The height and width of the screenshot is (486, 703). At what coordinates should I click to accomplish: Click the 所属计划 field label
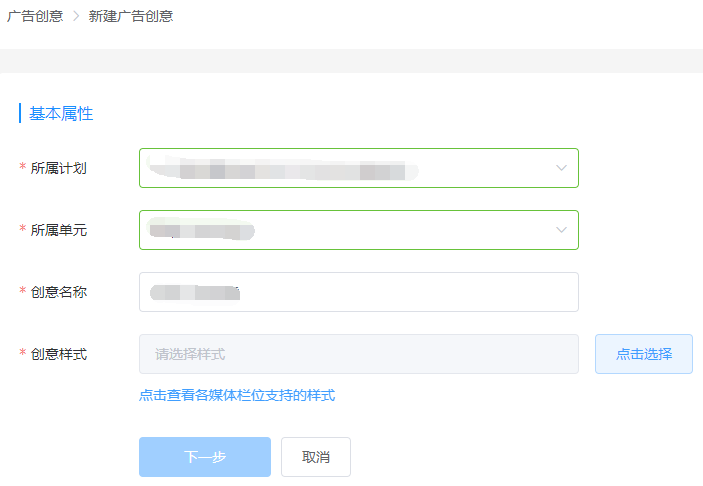click(x=58, y=168)
